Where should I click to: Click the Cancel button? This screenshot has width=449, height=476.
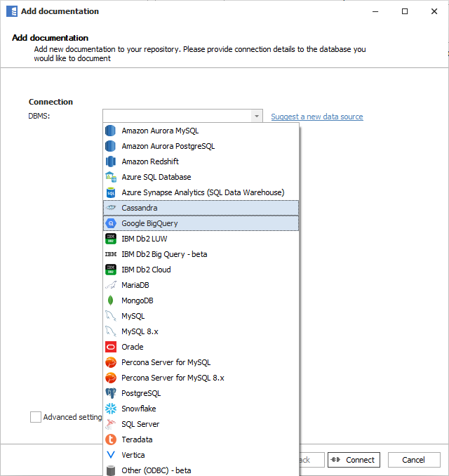pyautogui.click(x=413, y=460)
